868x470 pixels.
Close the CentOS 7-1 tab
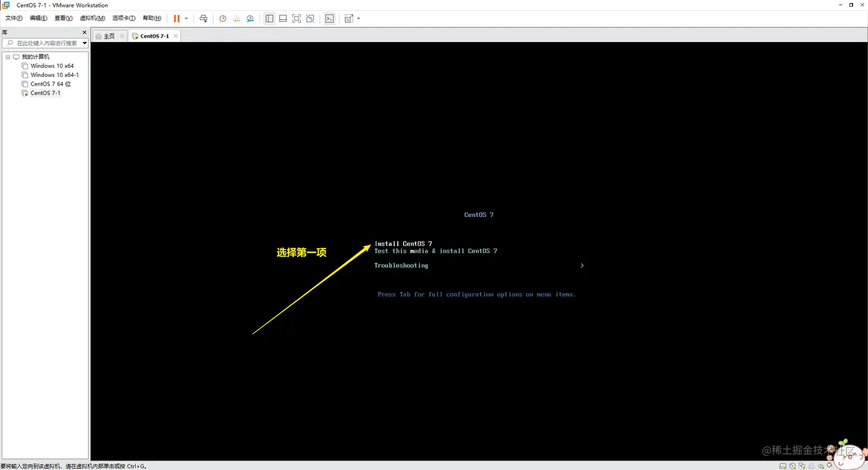176,36
